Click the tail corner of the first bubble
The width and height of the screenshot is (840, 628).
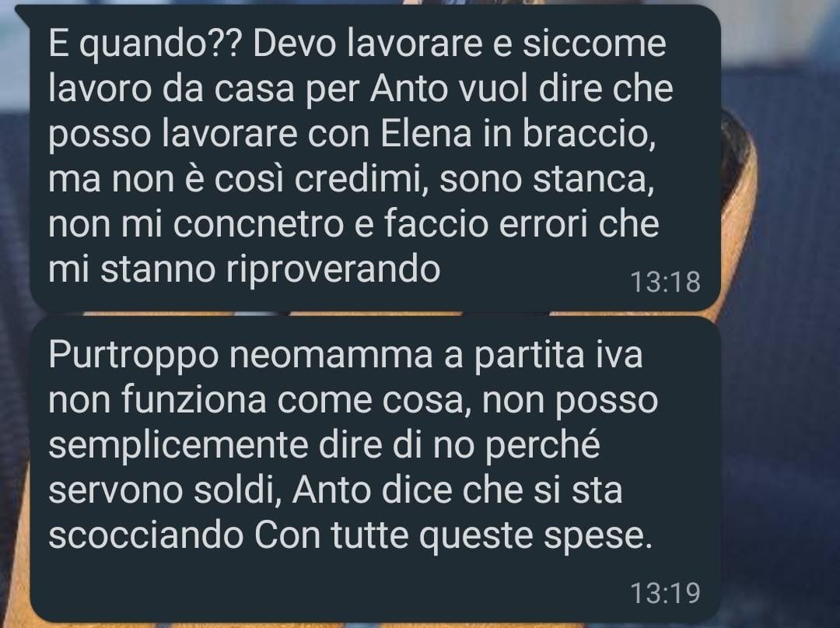tap(24, 13)
